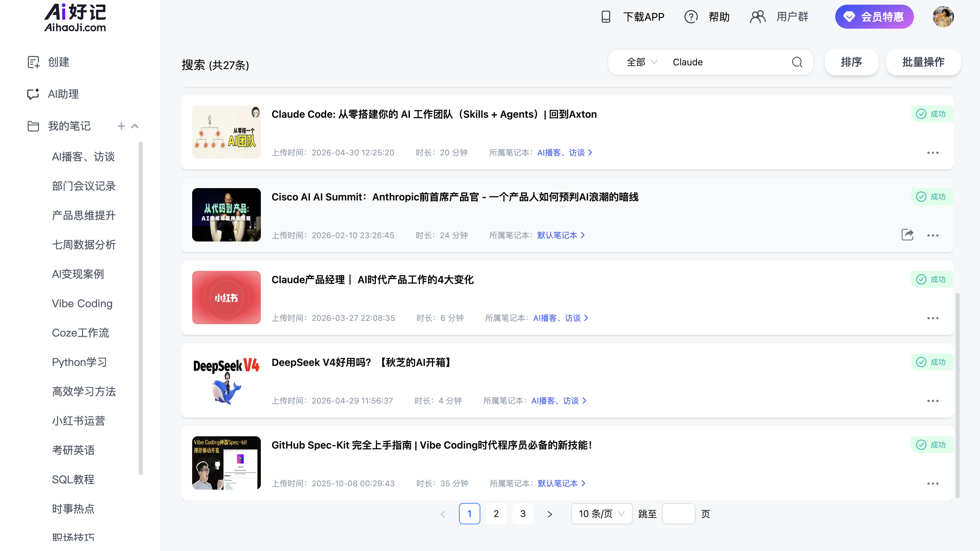Screen dimensions: 980x551
Task: Open the DeepSeek V4好用吗 title
Action: 362,362
